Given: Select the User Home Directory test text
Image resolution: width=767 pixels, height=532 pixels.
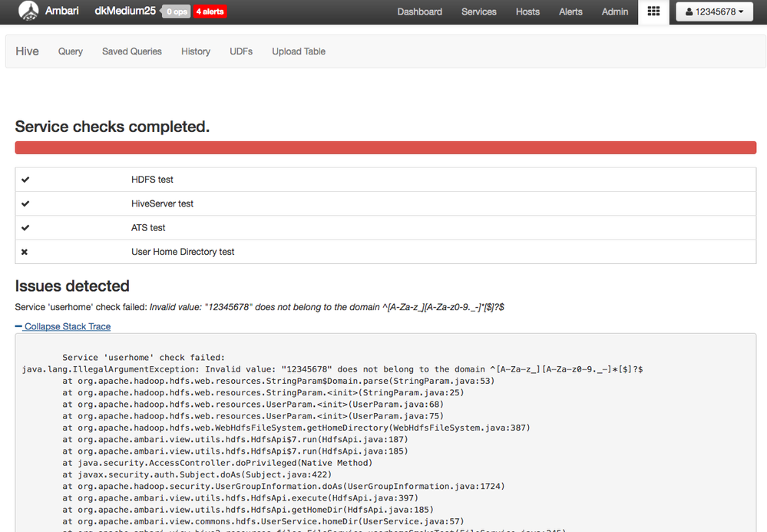Looking at the screenshot, I should tap(183, 252).
